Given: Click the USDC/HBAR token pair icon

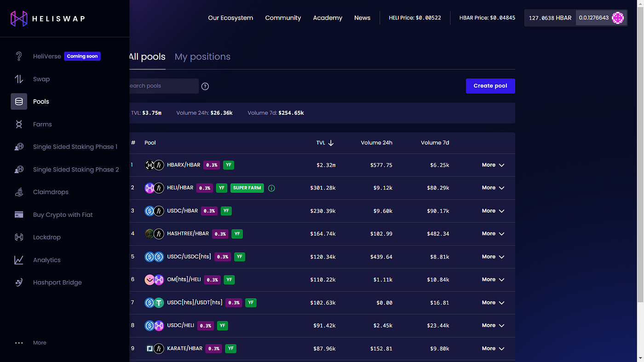Looking at the screenshot, I should (x=154, y=211).
